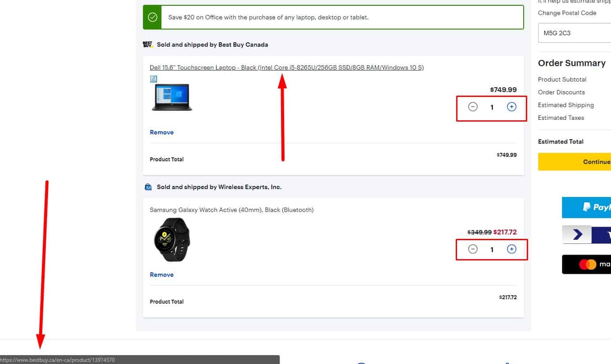This screenshot has width=611, height=364.
Task: Click the Dell laptop product thumbnail
Action: point(172,97)
